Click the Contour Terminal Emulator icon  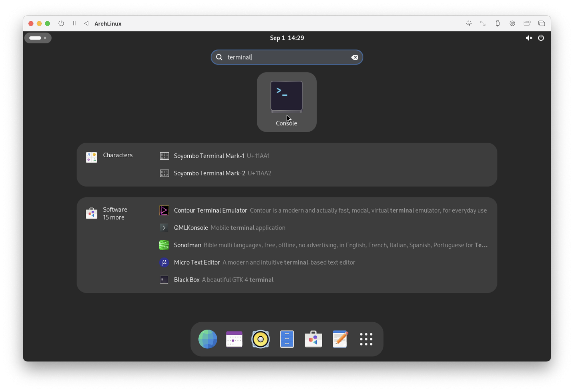click(164, 211)
